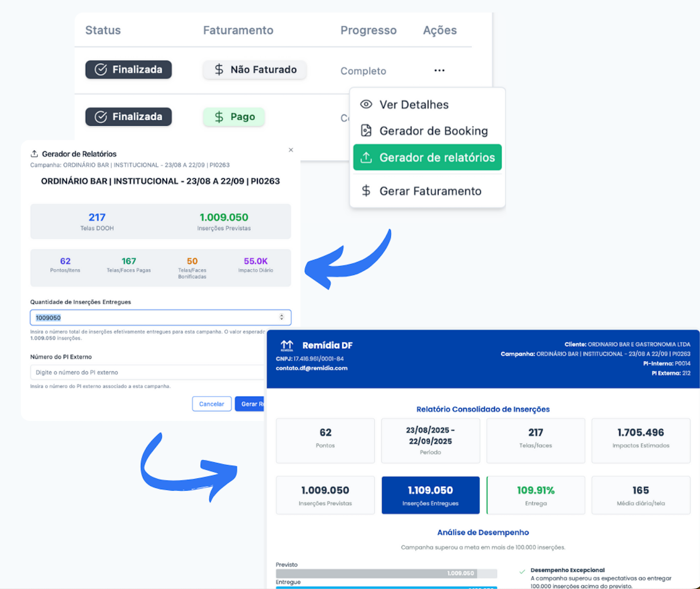Select Gerador de Booking menu entry

[x=433, y=131]
